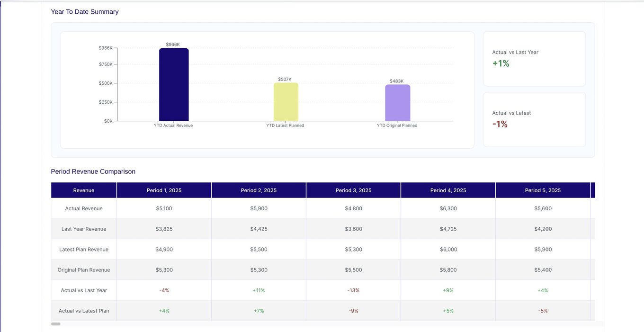
Task: Click the purple YTD Original Planned bar
Action: pyautogui.click(x=398, y=103)
